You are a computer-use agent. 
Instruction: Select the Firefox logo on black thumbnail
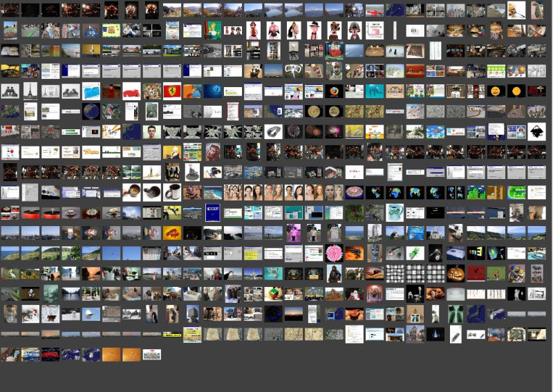point(334,91)
